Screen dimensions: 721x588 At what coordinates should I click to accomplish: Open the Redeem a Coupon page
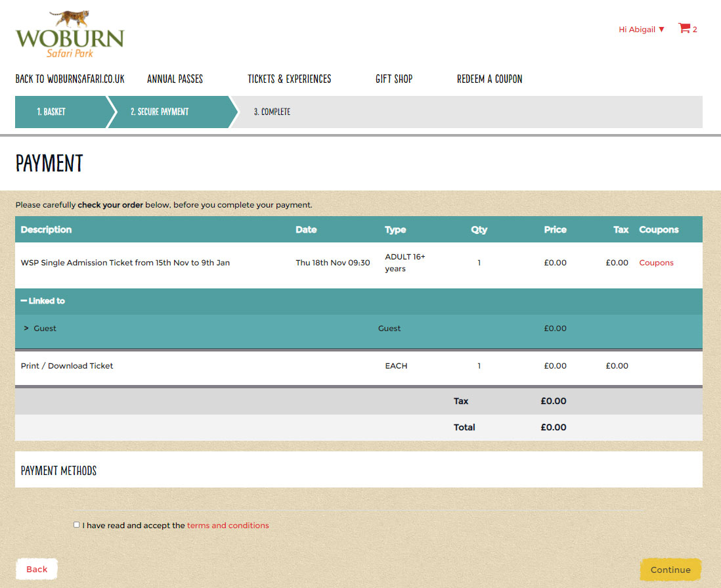pyautogui.click(x=489, y=79)
